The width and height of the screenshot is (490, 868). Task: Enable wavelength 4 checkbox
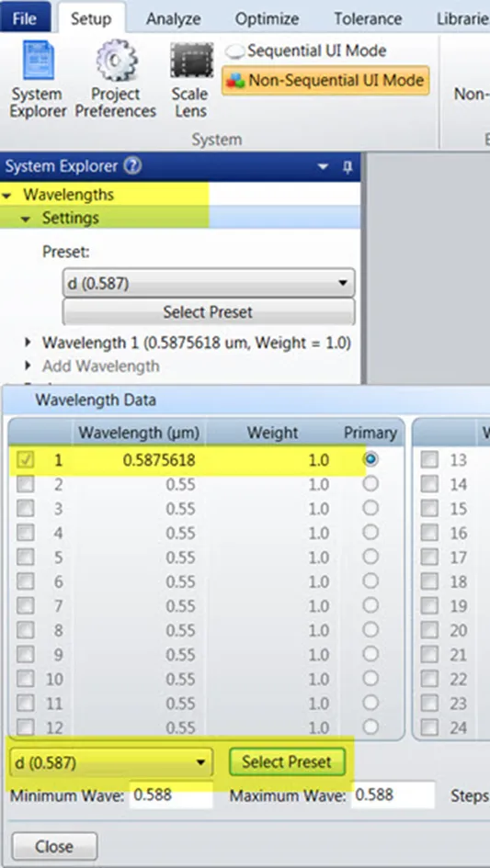(x=26, y=533)
